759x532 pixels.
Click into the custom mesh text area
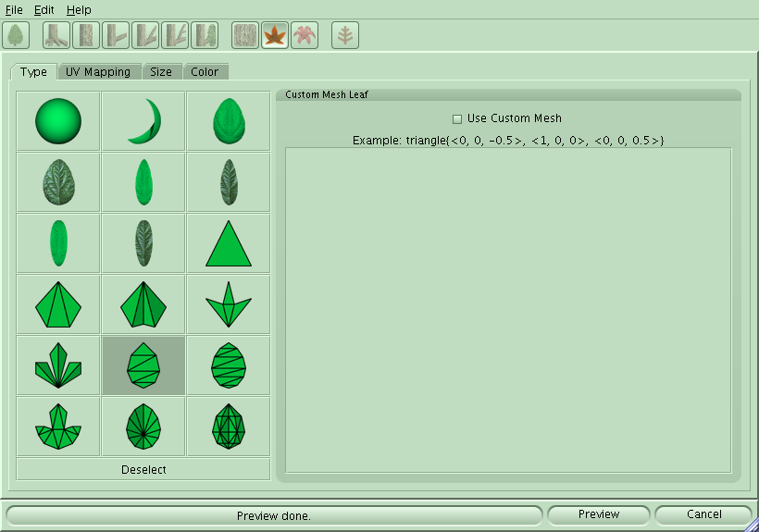click(x=508, y=310)
